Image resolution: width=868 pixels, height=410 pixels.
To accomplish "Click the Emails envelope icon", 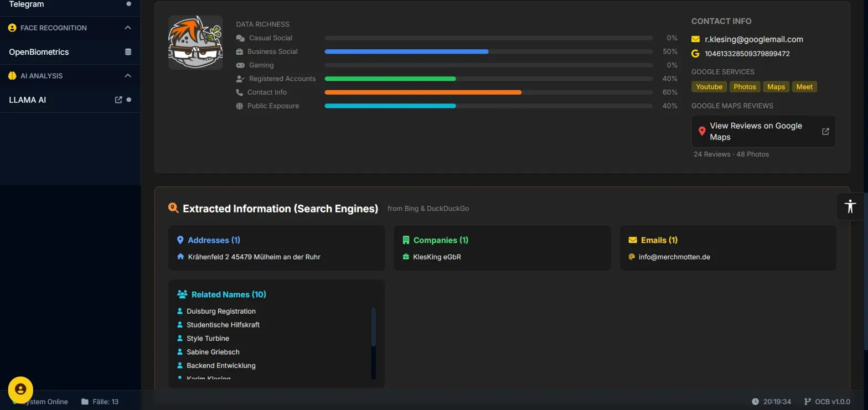I will (633, 240).
